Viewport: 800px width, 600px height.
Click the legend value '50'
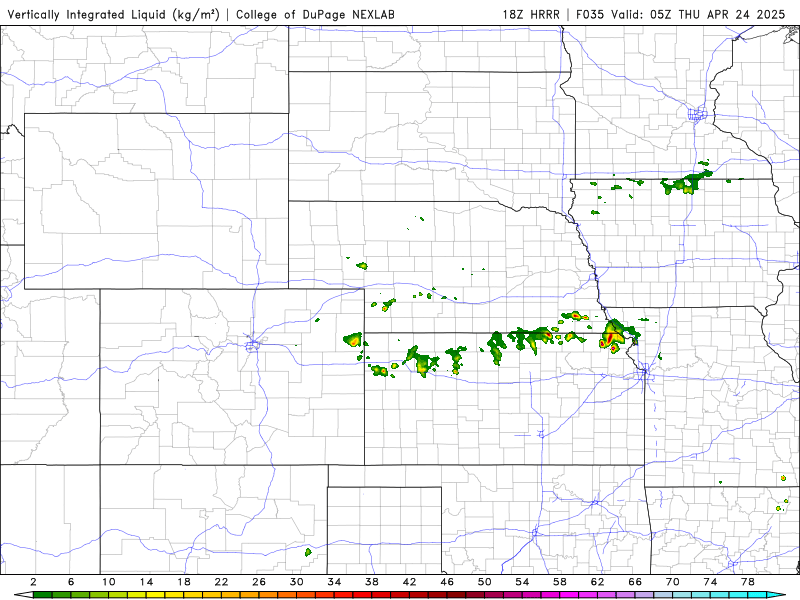tap(485, 582)
